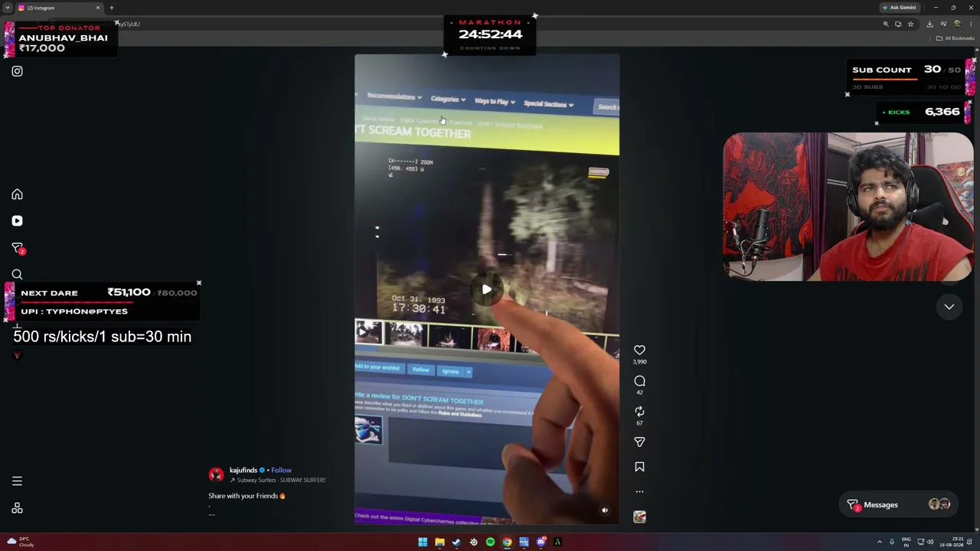Bookmark this page with star icon

click(910, 24)
